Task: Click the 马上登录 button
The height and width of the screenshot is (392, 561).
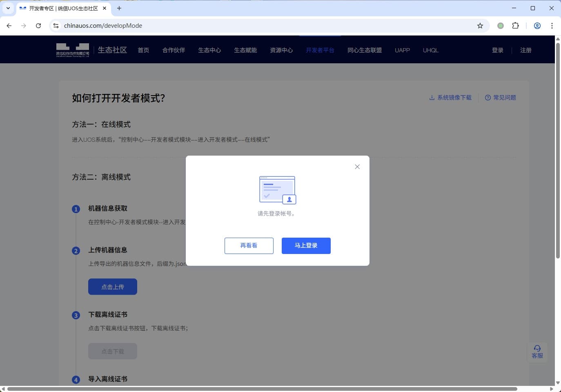Action: (306, 246)
